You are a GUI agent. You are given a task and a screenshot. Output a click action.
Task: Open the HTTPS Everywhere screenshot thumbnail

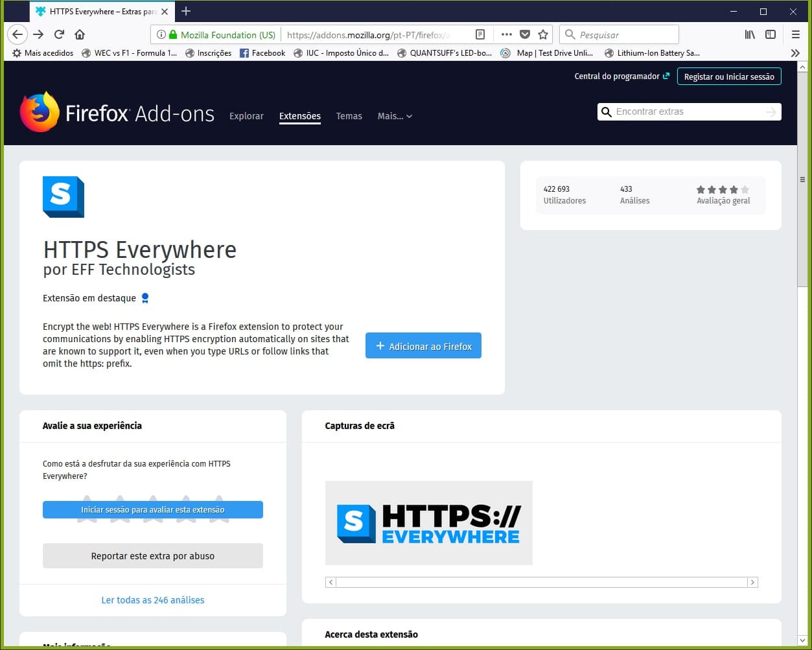(428, 523)
